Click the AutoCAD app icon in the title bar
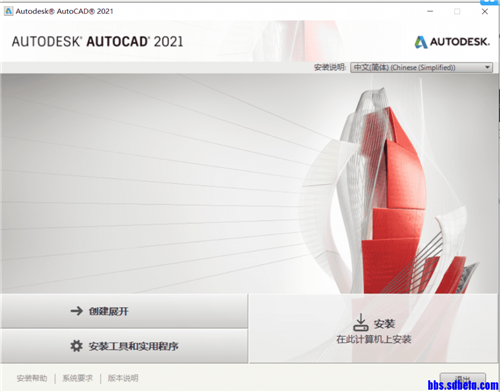This screenshot has height=392, width=500. [x=8, y=11]
